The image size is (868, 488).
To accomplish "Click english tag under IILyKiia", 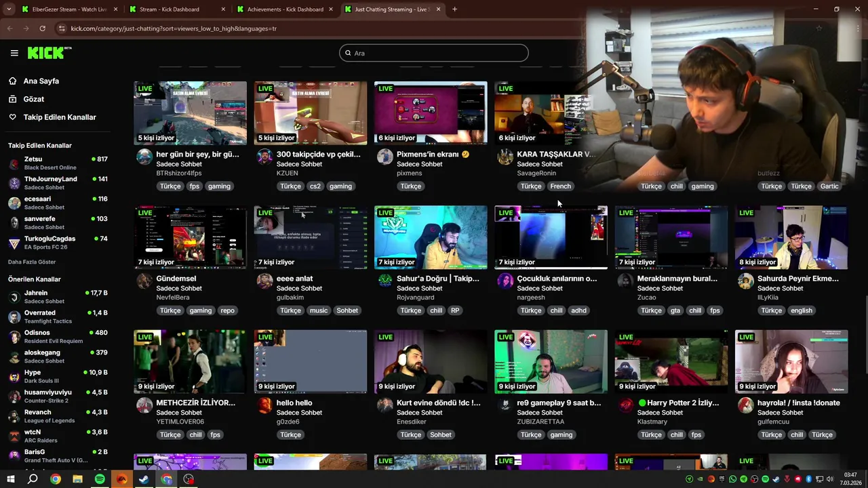I will (x=801, y=310).
